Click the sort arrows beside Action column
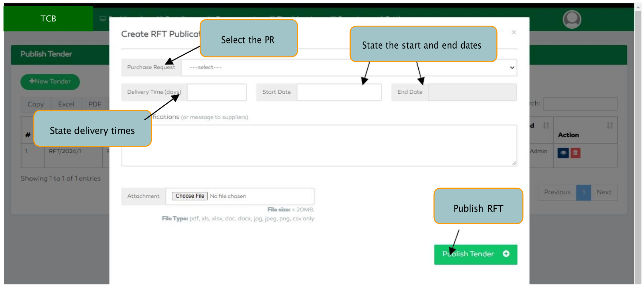 pos(609,126)
